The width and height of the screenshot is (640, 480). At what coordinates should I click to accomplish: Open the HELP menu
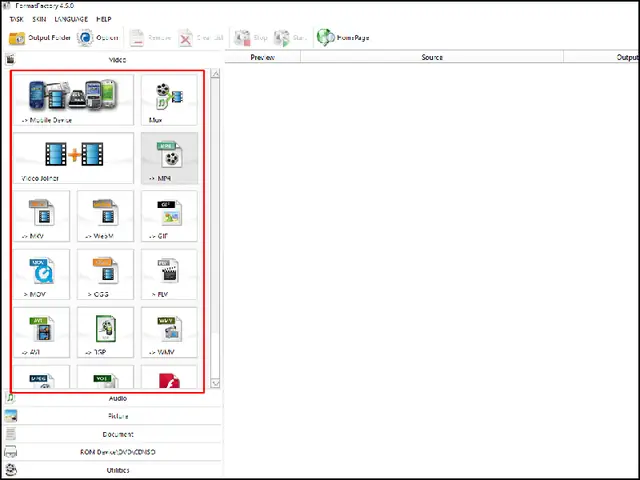(x=104, y=19)
